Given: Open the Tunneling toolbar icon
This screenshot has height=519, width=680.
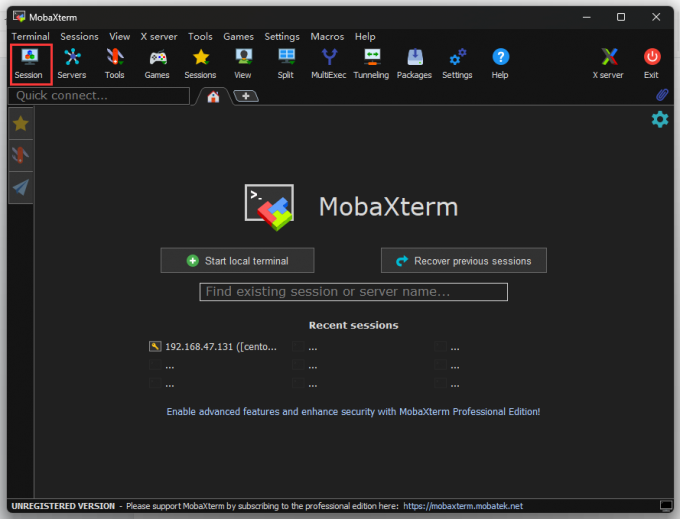Looking at the screenshot, I should click(371, 64).
